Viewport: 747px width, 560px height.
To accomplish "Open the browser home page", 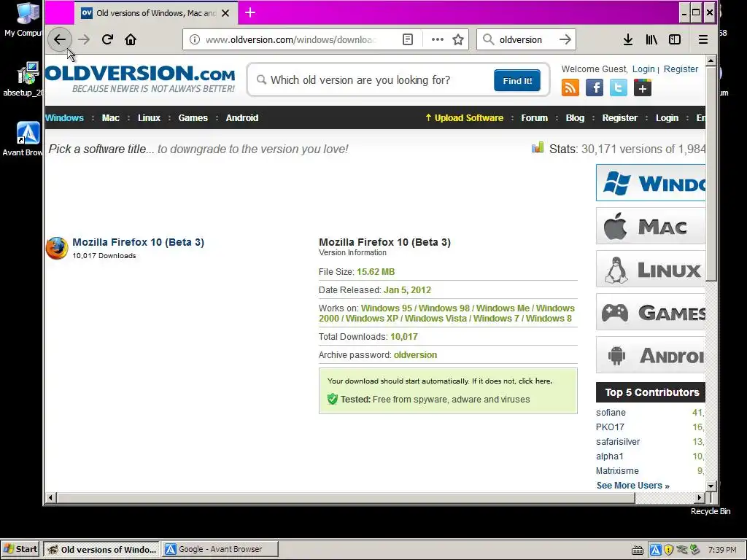I will (131, 39).
